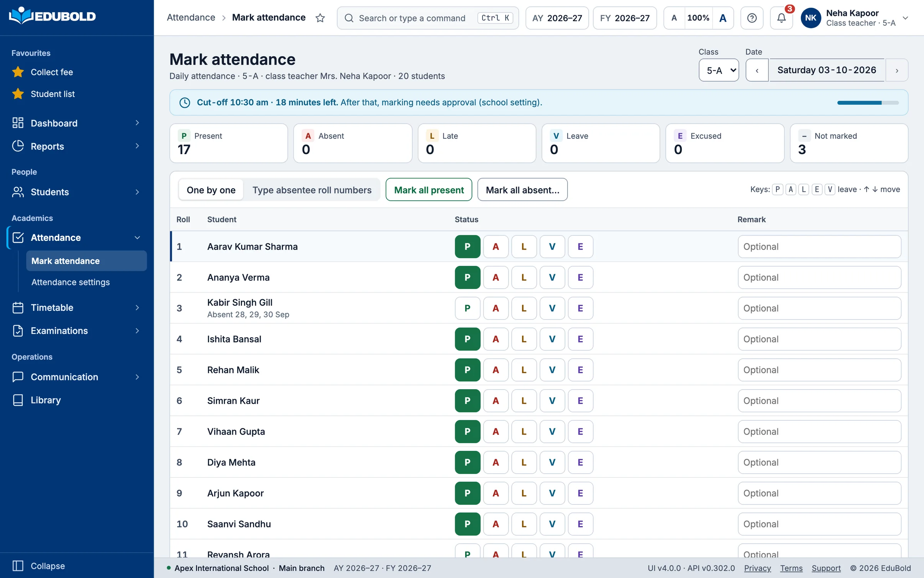
Task: Favourite this page with the star icon
Action: (320, 18)
